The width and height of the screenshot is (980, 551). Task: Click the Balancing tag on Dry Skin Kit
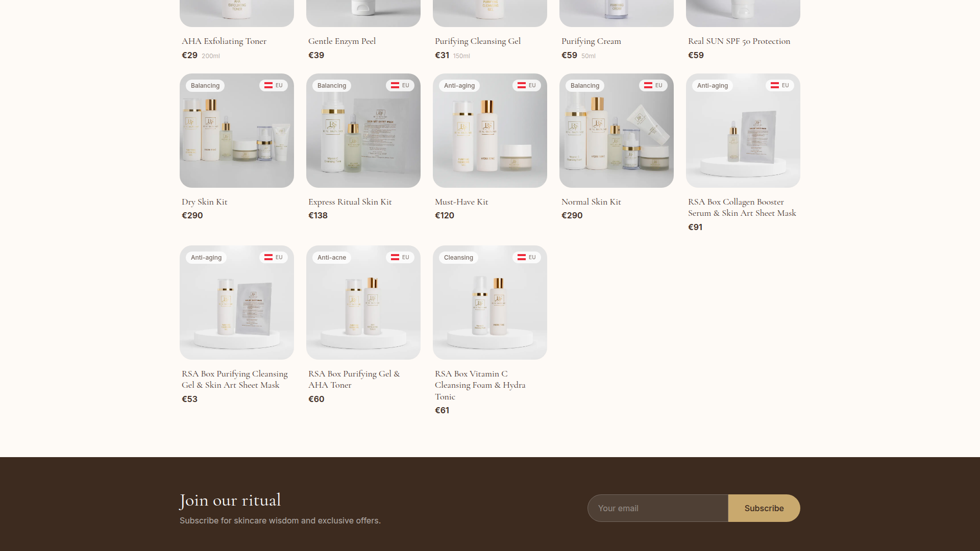205,86
